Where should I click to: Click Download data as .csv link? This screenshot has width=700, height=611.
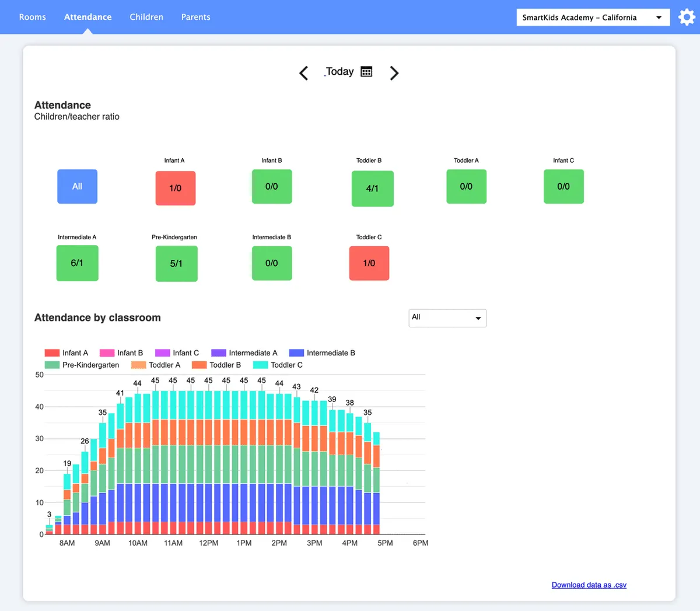coord(589,585)
